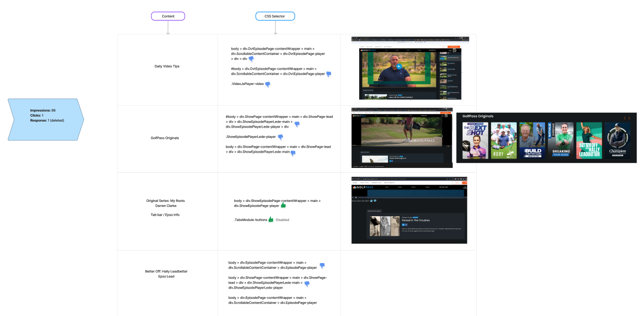Click the "Epso Lead" text
Screen dimensions: 644x316
[x=166, y=277]
